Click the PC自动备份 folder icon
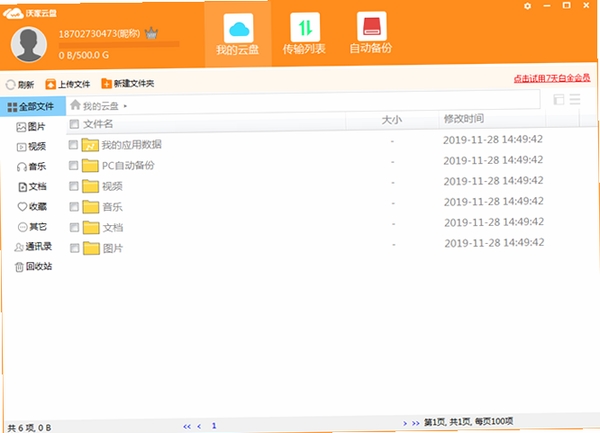600x433 pixels. (90, 165)
